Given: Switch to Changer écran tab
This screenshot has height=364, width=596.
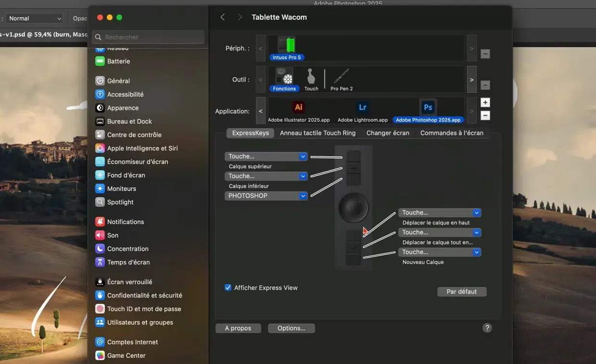Looking at the screenshot, I should point(388,133).
